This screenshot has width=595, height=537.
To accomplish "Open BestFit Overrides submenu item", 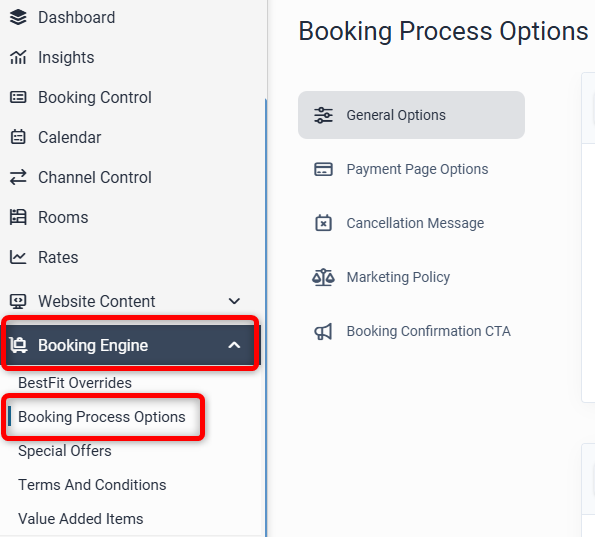I will [75, 383].
